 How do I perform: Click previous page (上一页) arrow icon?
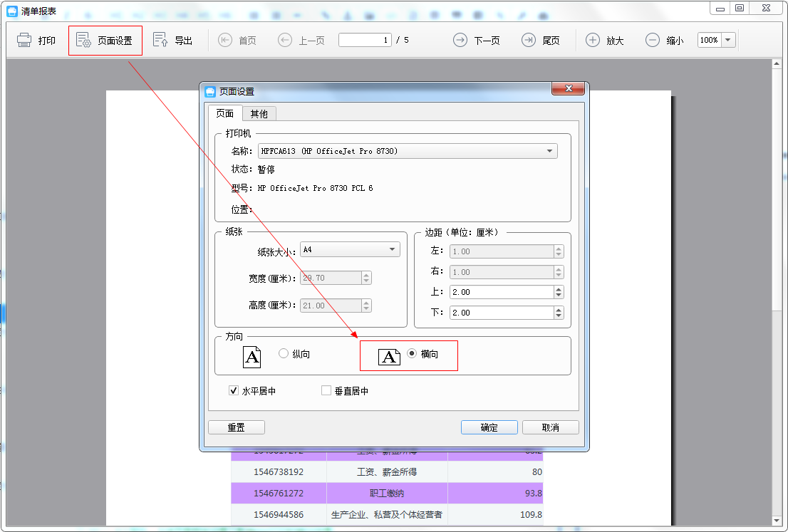coord(285,41)
